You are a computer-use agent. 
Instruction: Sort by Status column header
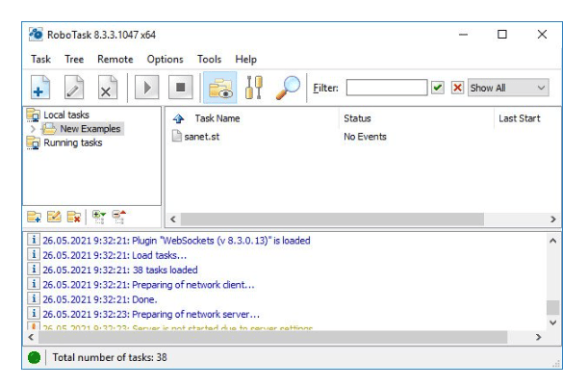click(357, 118)
